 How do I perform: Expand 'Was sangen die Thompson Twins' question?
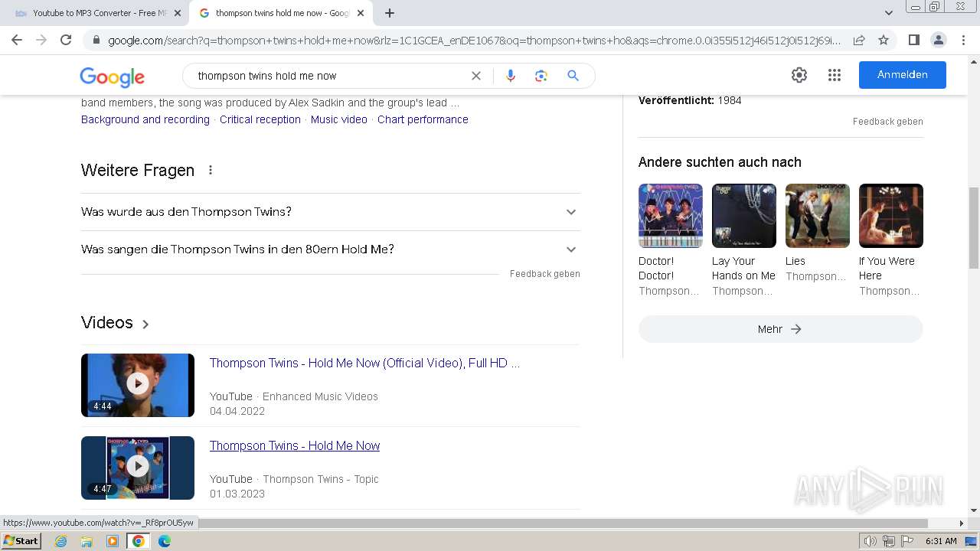pyautogui.click(x=331, y=249)
